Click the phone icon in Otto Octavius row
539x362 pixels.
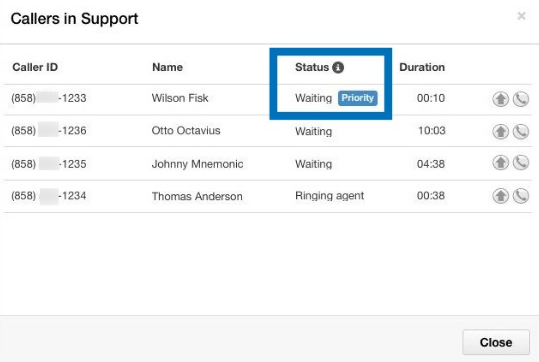pos(521,132)
